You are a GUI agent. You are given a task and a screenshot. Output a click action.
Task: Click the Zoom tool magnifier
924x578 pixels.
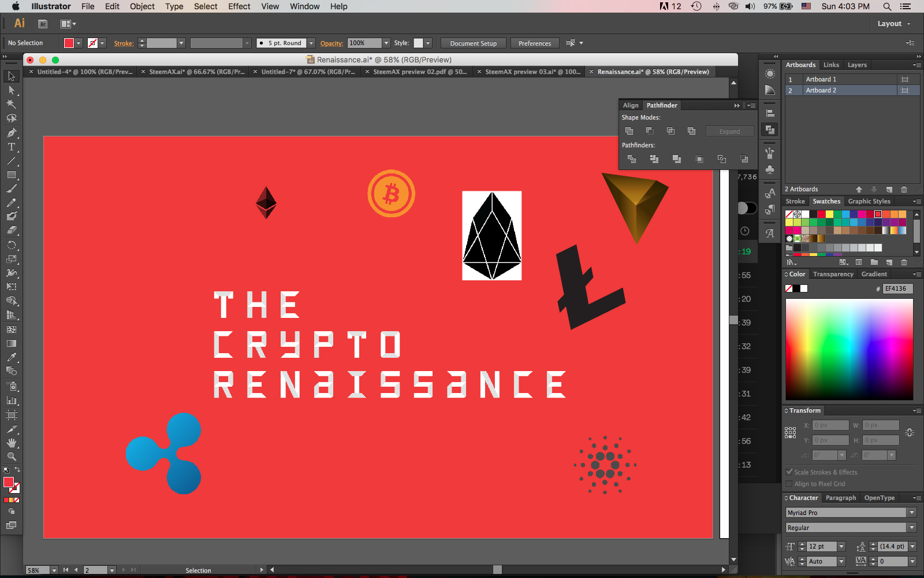pos(11,457)
